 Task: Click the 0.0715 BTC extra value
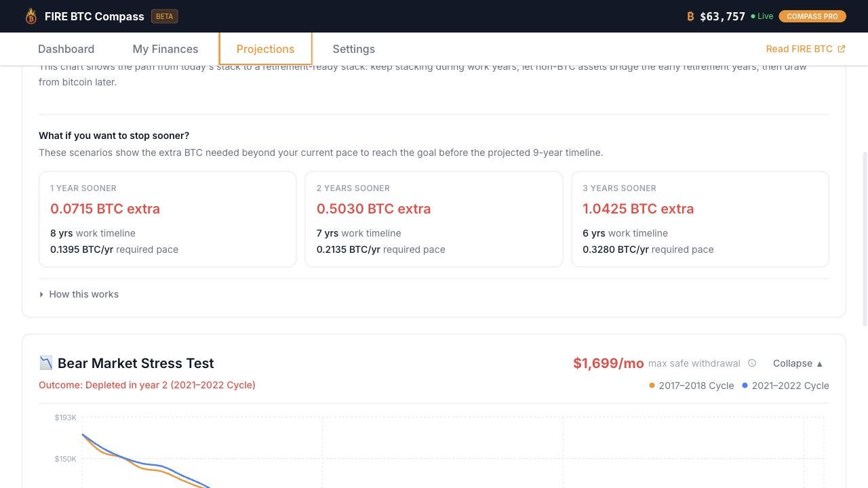pyautogui.click(x=105, y=209)
